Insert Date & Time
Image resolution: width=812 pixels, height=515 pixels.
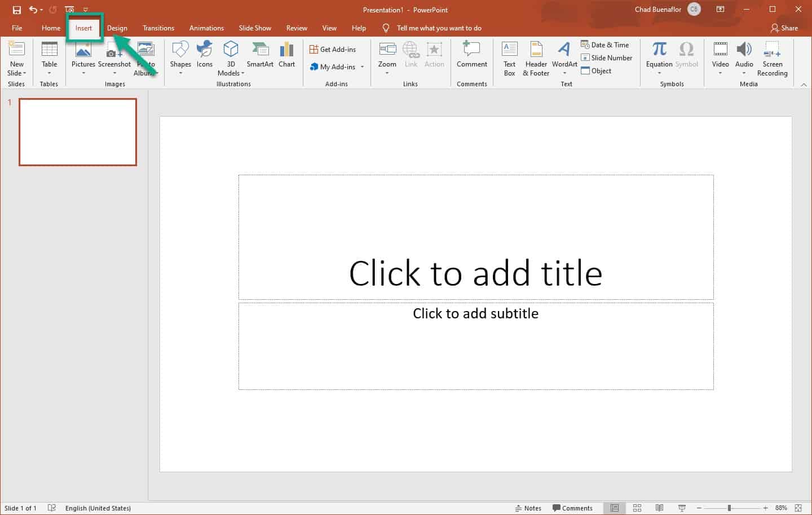(x=607, y=45)
